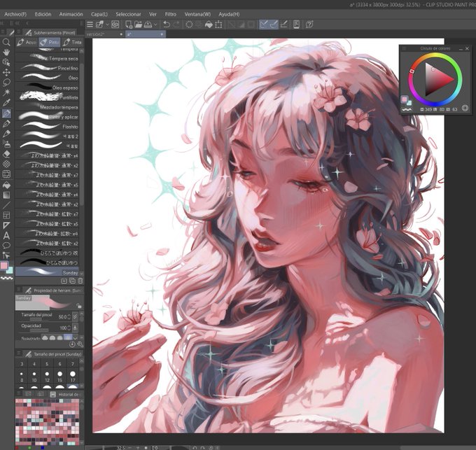This screenshot has width=476, height=450.
Task: Toggle Snap to Ruler in command bar
Action: click(263, 24)
